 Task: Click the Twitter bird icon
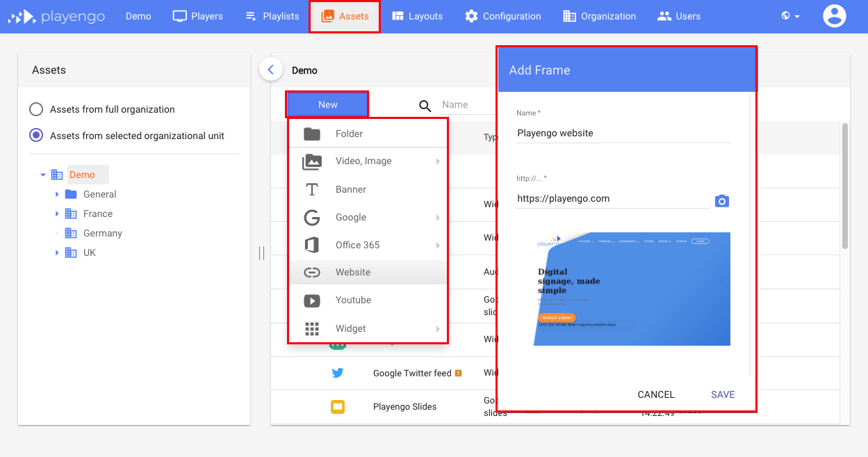pyautogui.click(x=338, y=373)
